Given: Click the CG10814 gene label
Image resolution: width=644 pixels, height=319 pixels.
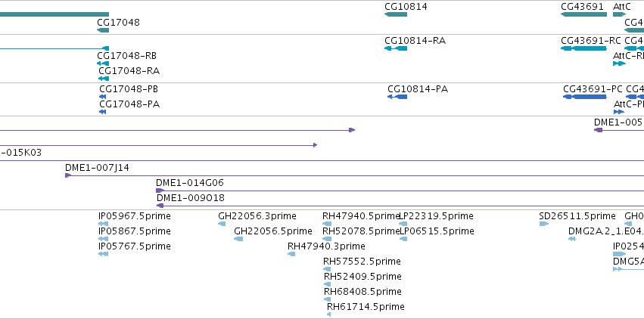Looking at the screenshot, I should click(406, 7).
